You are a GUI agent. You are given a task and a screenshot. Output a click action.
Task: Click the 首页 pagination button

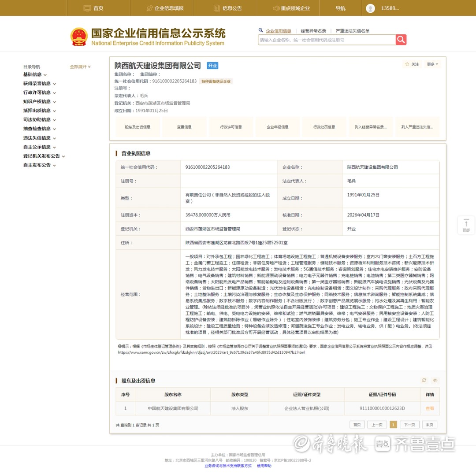click(357, 425)
